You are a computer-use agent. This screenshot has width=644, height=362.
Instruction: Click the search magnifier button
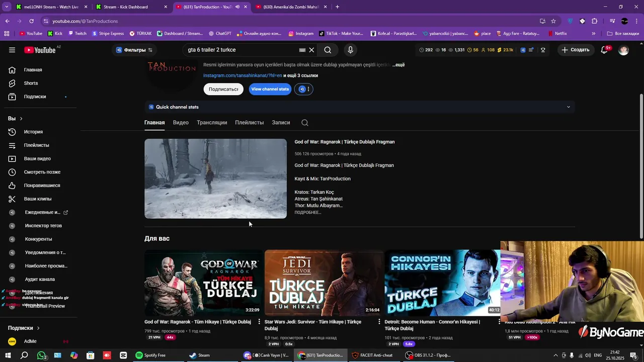(328, 50)
